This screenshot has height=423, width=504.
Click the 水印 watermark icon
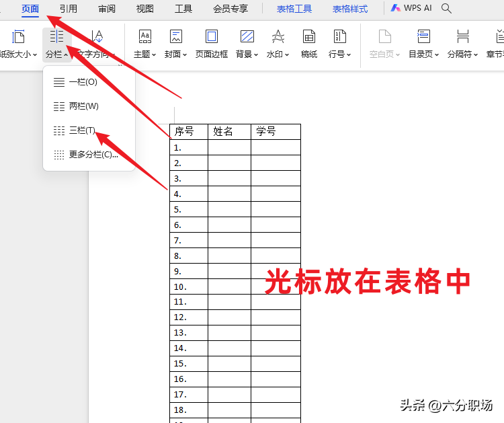278,37
